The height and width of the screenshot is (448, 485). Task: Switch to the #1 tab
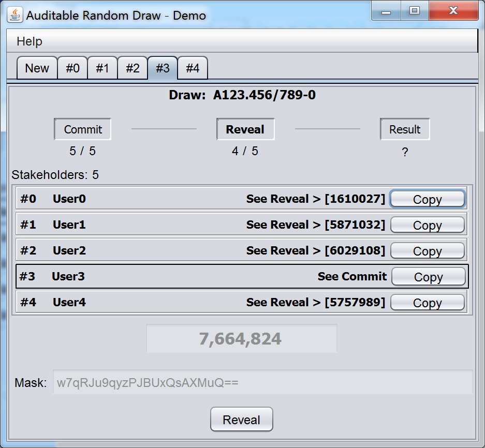[x=102, y=68]
